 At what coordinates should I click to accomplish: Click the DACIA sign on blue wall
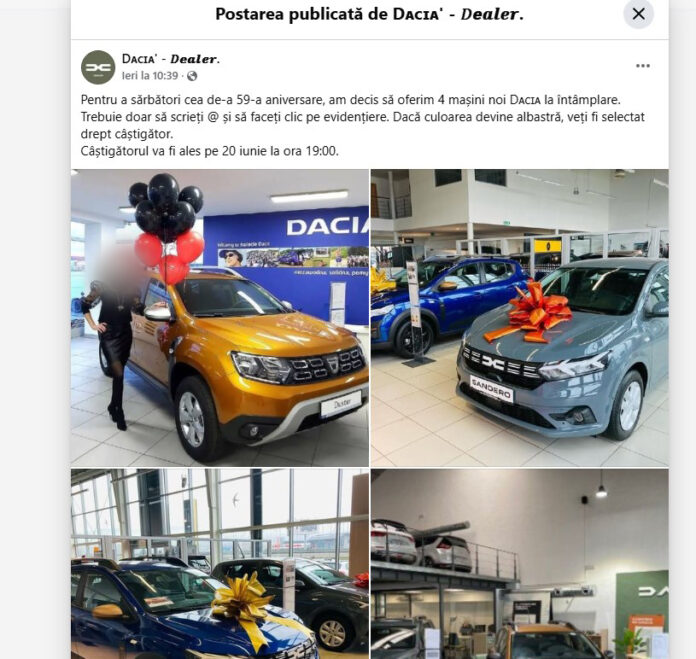pos(328,227)
